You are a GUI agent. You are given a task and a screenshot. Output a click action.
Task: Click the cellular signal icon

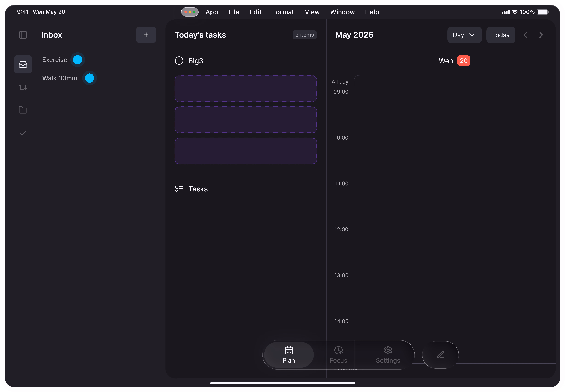click(506, 12)
